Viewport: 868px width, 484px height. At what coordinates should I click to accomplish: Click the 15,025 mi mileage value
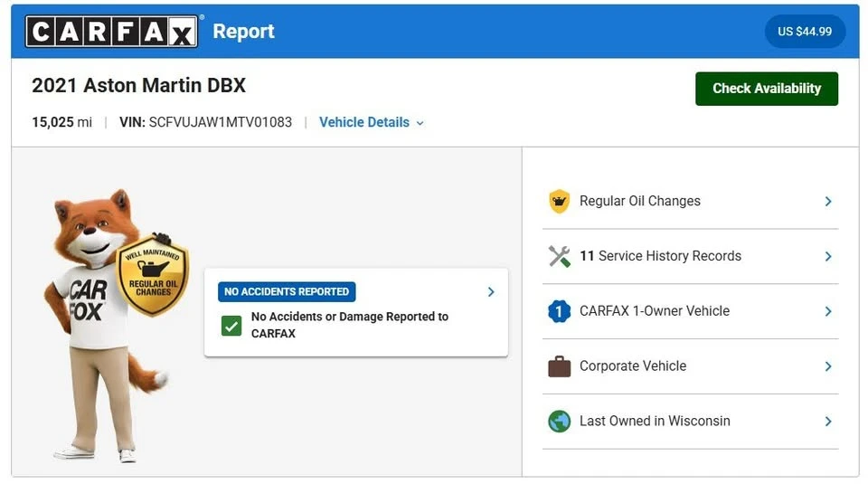pyautogui.click(x=62, y=122)
